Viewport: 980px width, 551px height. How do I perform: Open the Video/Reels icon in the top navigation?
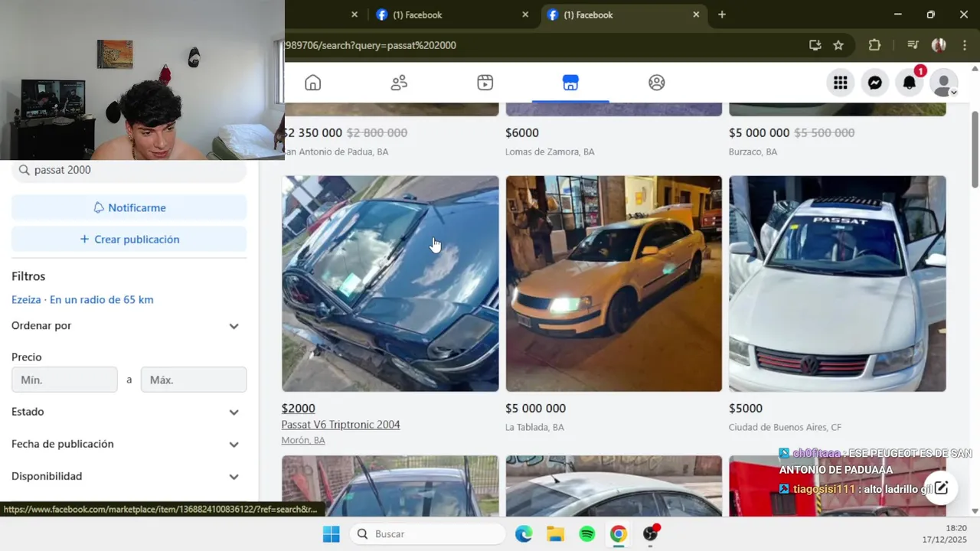[485, 83]
